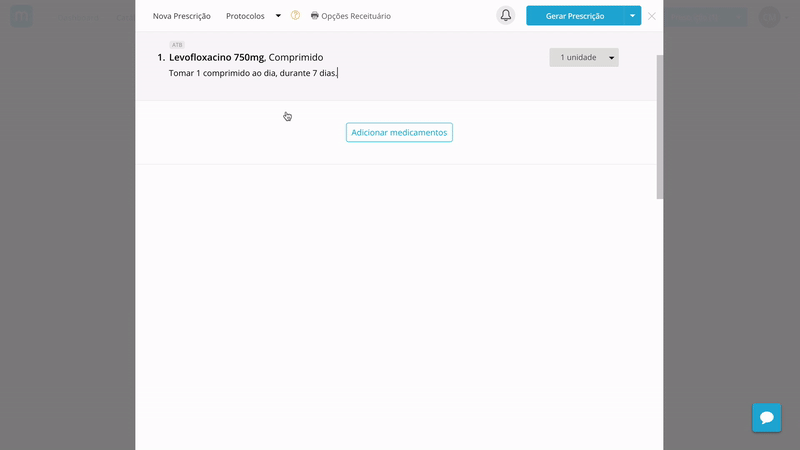This screenshot has width=800, height=450.
Task: Click the yellow help question mark icon
Action: tap(295, 15)
